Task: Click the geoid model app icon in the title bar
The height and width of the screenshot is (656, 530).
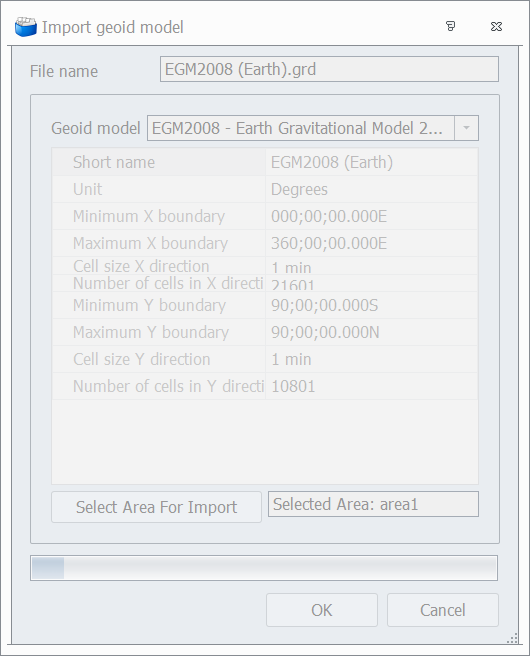Action: coord(26,27)
